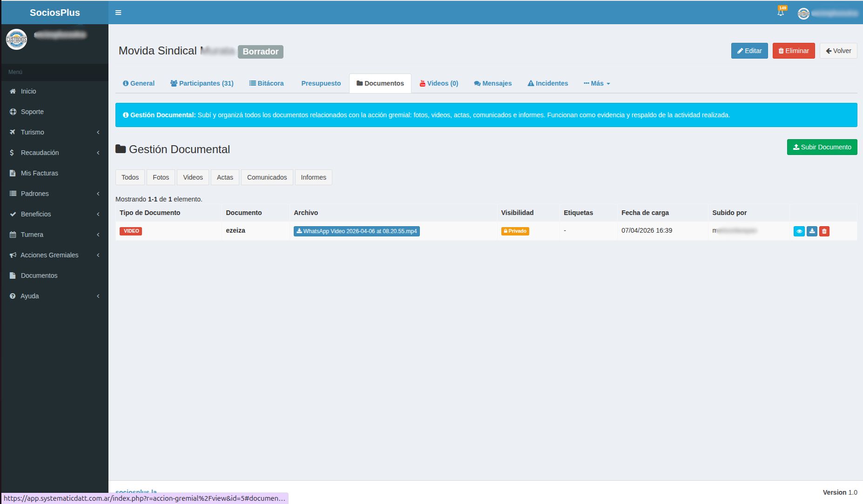Download the ezeiza video via row icon
The image size is (863, 504).
coord(812,231)
